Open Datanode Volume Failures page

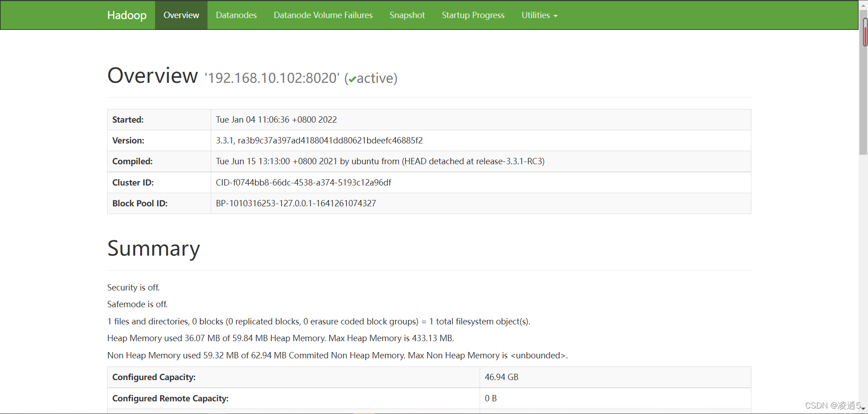coord(323,15)
